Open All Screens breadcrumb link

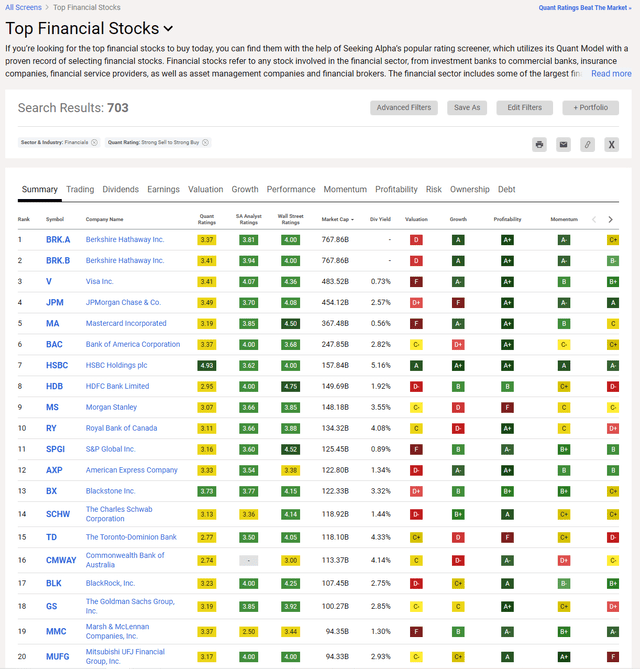click(23, 7)
